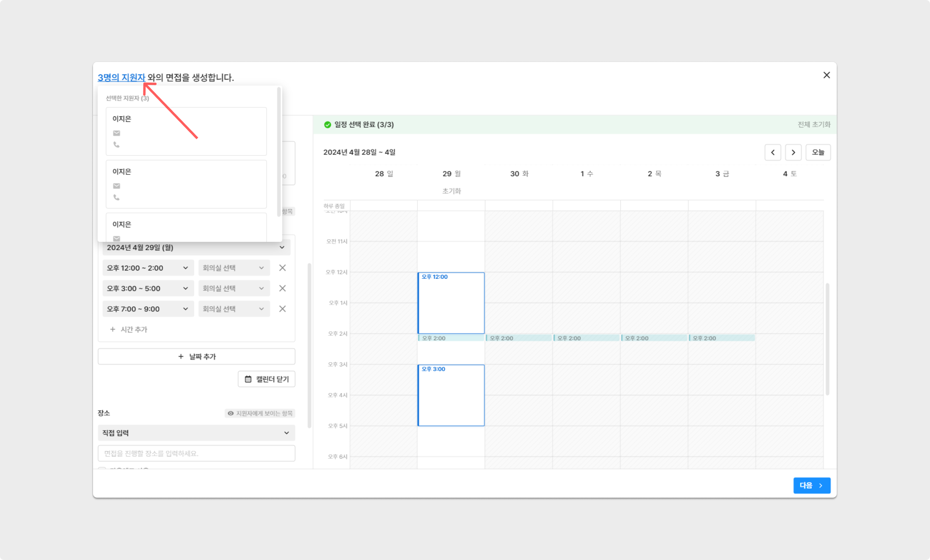This screenshot has width=930, height=560.
Task: Close the interview creation dialog
Action: tap(827, 75)
